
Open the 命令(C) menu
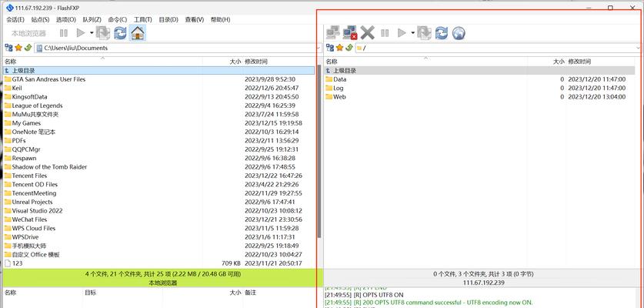[118, 19]
